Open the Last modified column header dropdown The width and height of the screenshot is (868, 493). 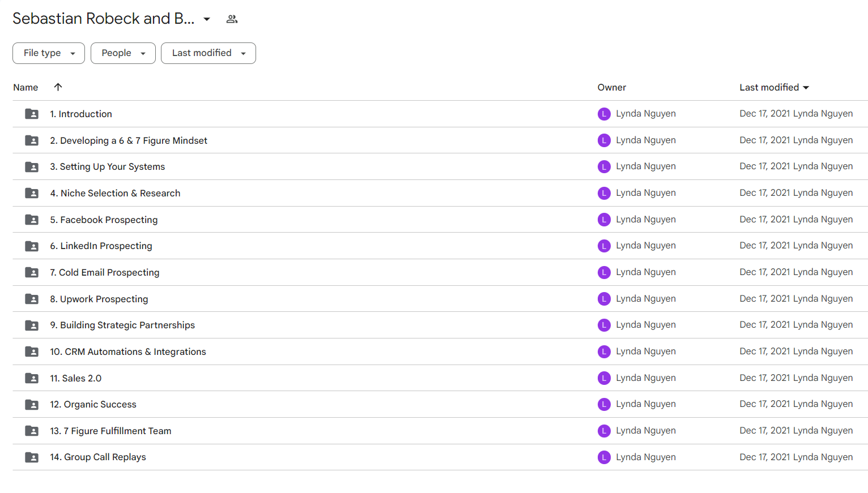774,87
